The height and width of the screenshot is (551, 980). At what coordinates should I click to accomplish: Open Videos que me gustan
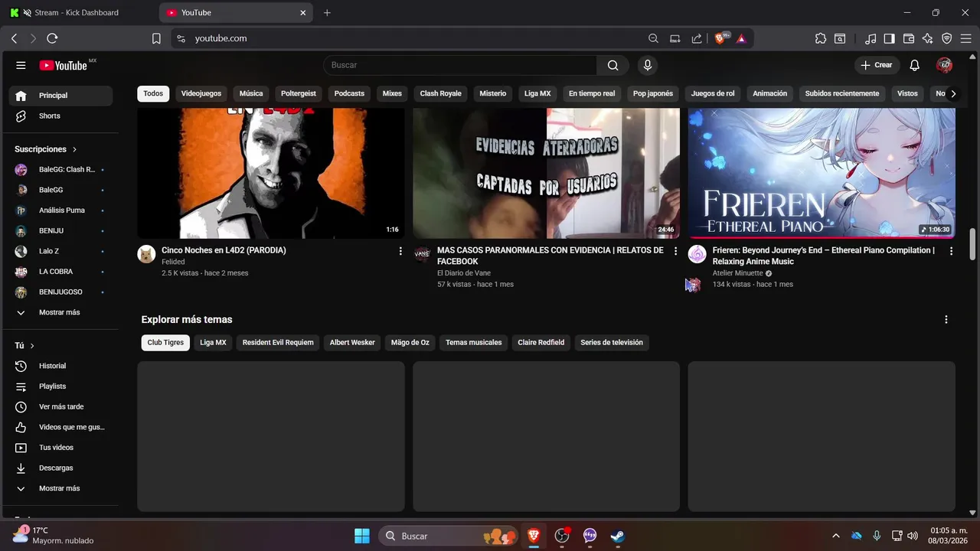pos(60,427)
